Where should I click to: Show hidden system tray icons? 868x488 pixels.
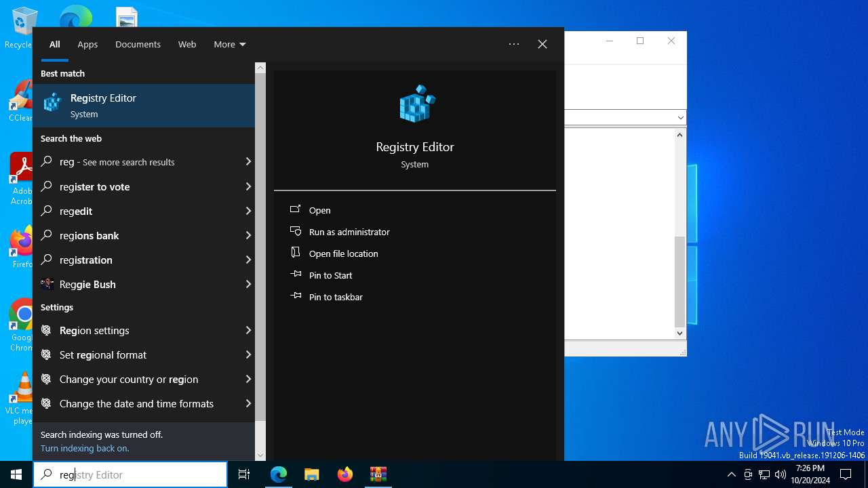(x=731, y=474)
